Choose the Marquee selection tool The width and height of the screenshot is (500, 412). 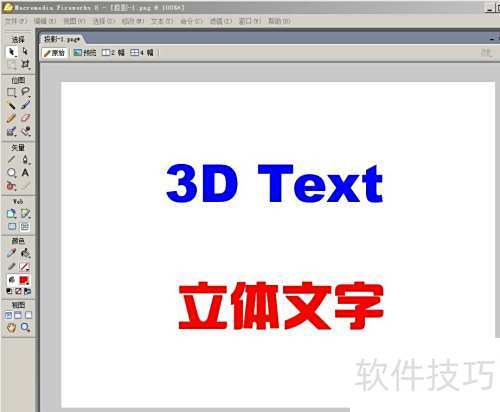click(11, 92)
